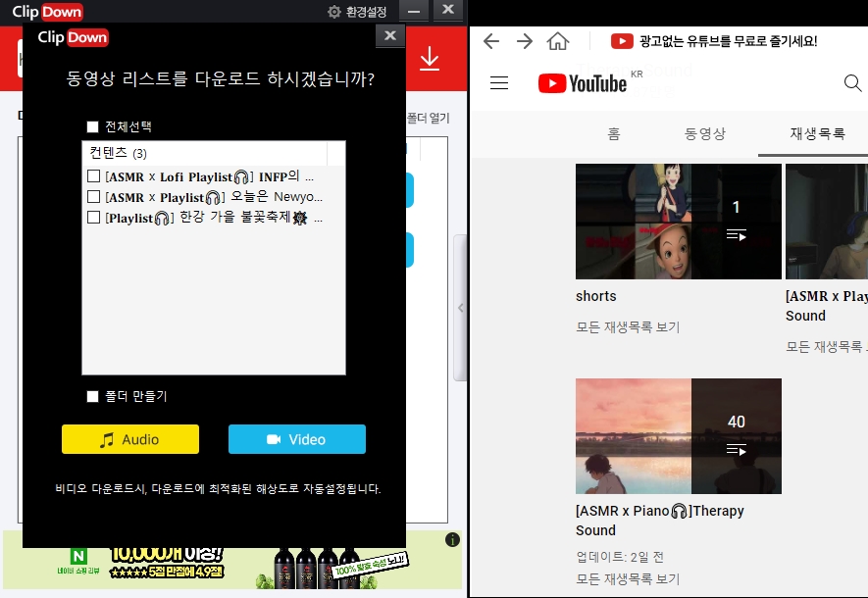The width and height of the screenshot is (868, 598).
Task: Check the 한강 가을 불꽃축제 item
Action: 93,218
